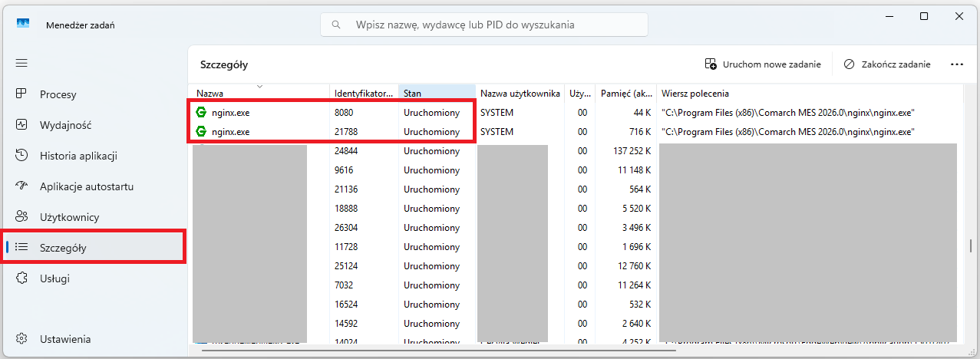Click PID cell 11728
This screenshot has height=359, width=980.
[x=346, y=247]
